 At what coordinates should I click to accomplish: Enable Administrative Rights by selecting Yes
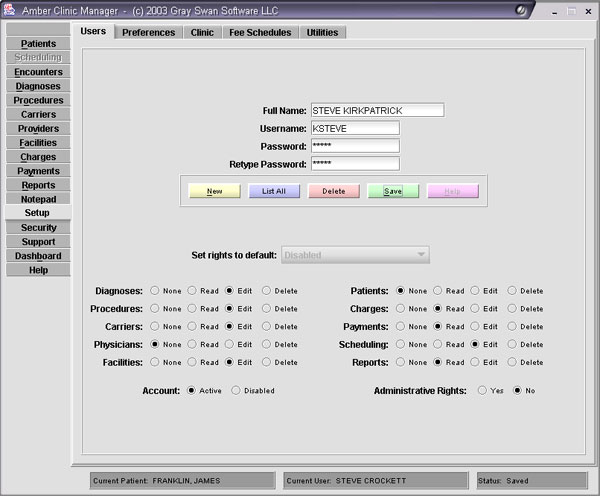pyautogui.click(x=482, y=390)
